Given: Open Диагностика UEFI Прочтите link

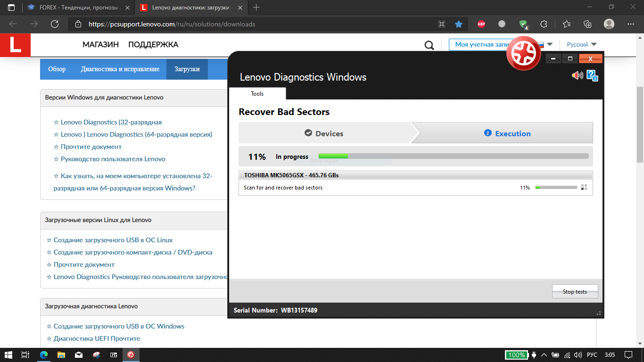Looking at the screenshot, I should [x=97, y=338].
